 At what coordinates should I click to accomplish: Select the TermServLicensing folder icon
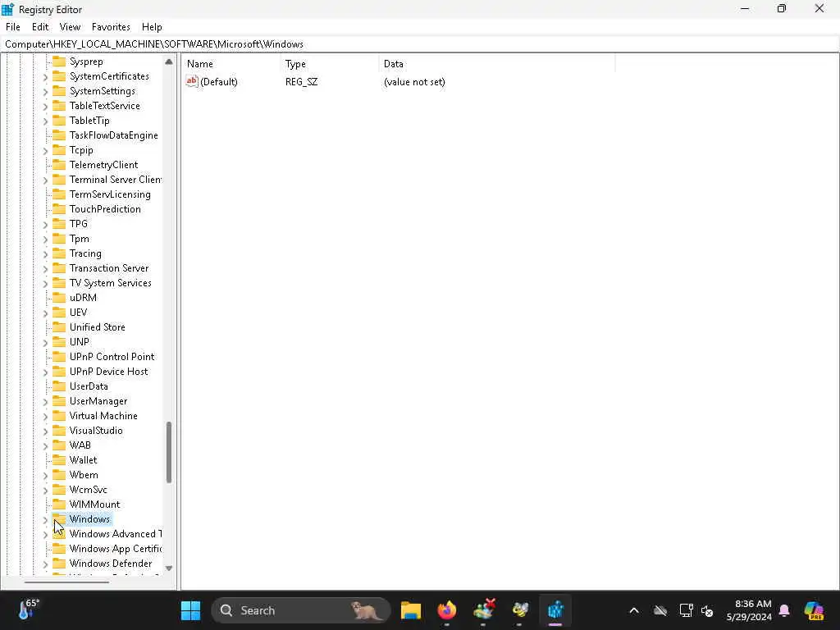tap(59, 194)
